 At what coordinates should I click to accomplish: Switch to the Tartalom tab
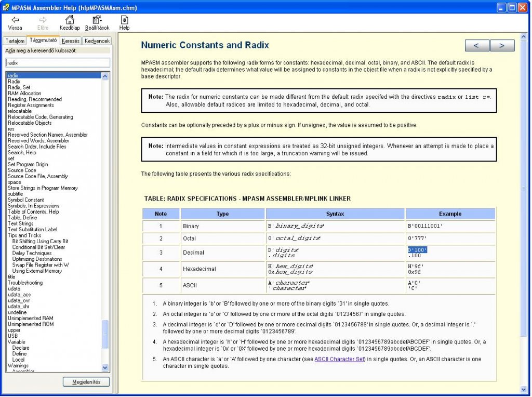coord(15,41)
